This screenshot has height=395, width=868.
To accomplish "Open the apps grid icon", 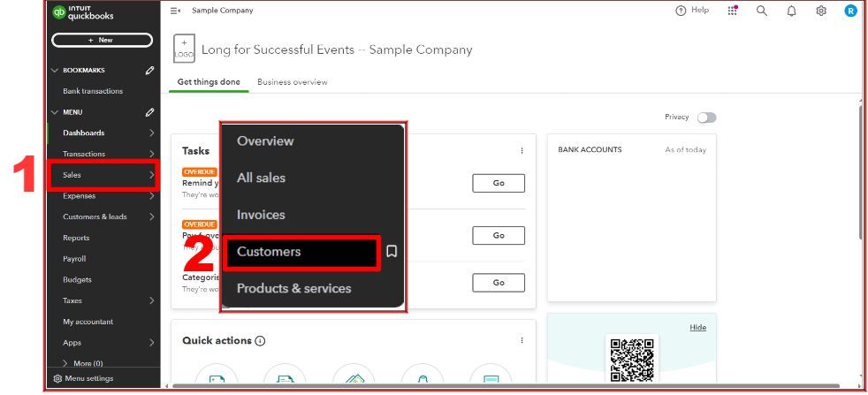I will 733,11.
